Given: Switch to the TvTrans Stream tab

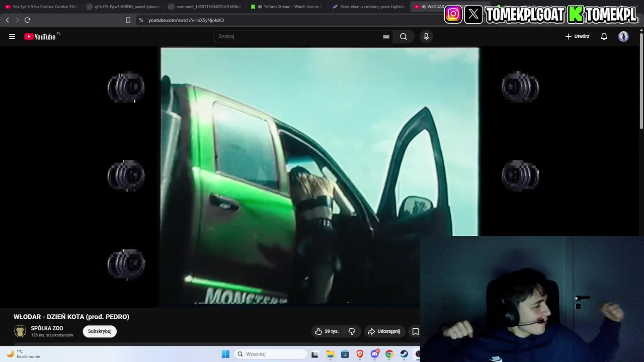Looking at the screenshot, I should pyautogui.click(x=286, y=7).
